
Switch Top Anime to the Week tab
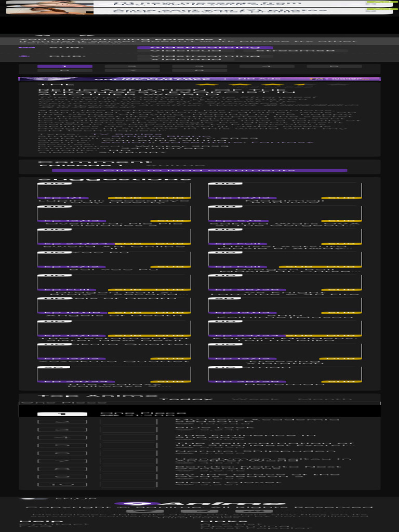255,398
